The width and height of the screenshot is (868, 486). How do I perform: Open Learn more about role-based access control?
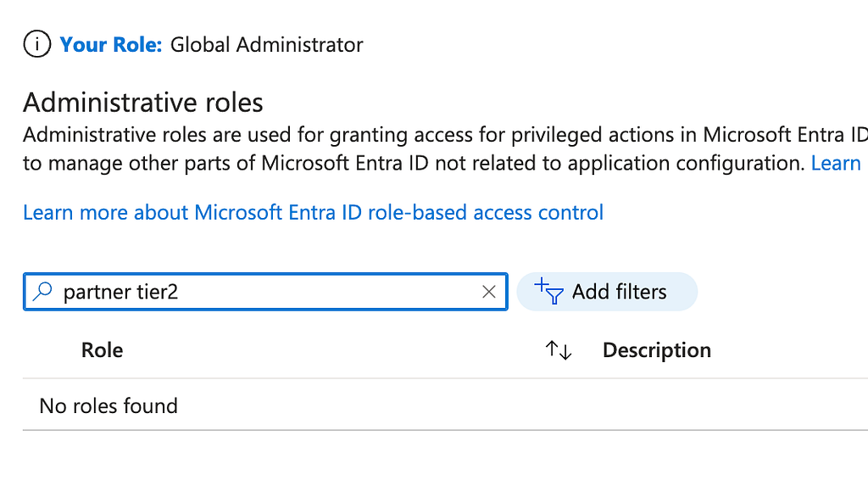313,212
